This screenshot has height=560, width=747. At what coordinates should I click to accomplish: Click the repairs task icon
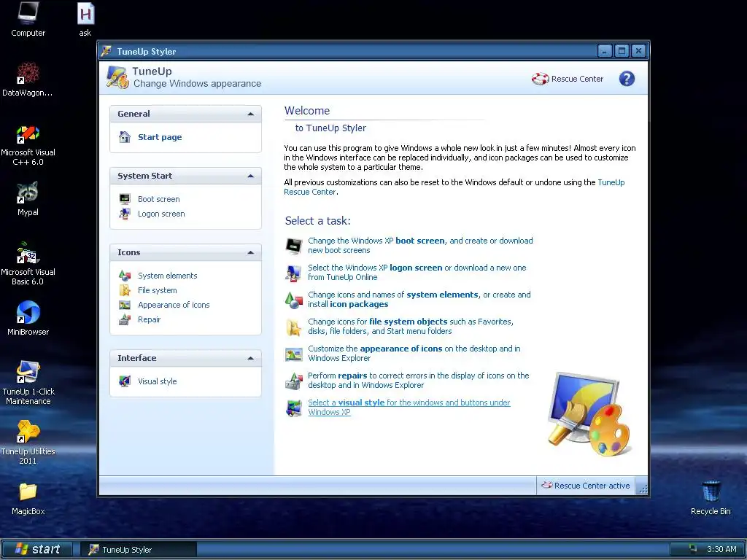[294, 381]
